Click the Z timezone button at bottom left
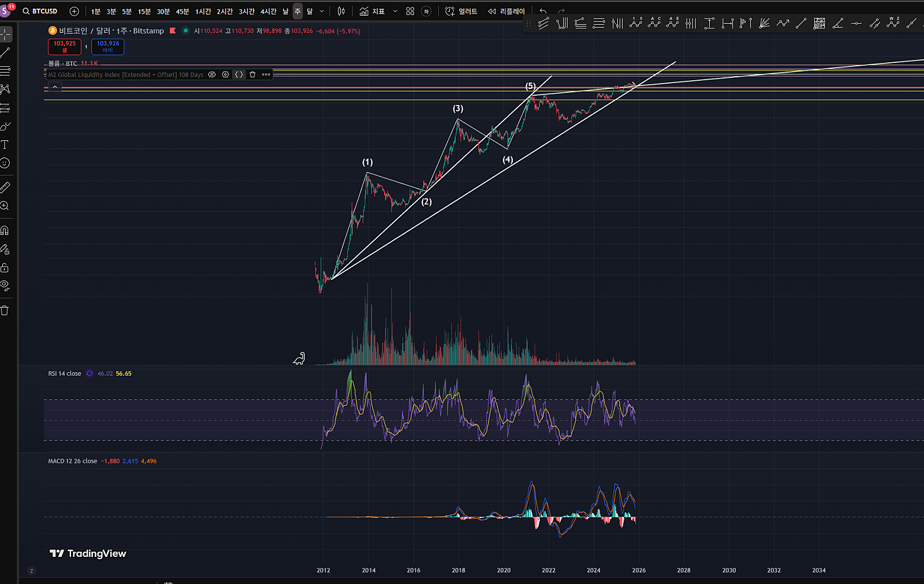Image resolution: width=924 pixels, height=584 pixels. coord(31,571)
